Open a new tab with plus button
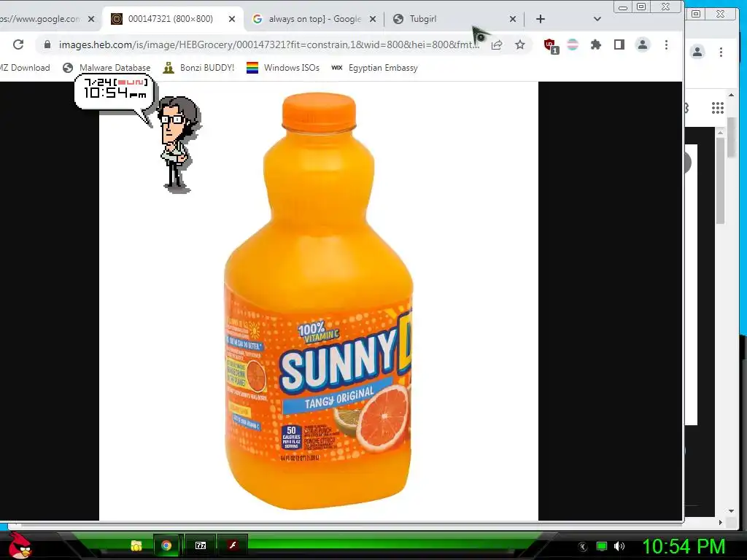 pos(541,19)
